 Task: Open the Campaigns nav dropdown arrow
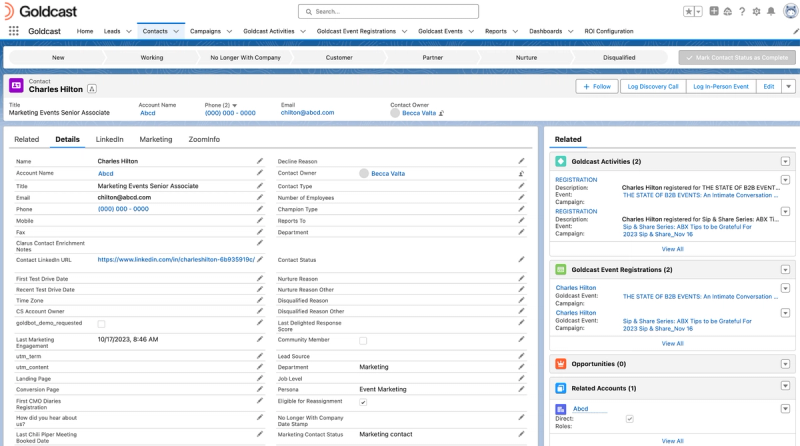click(229, 31)
